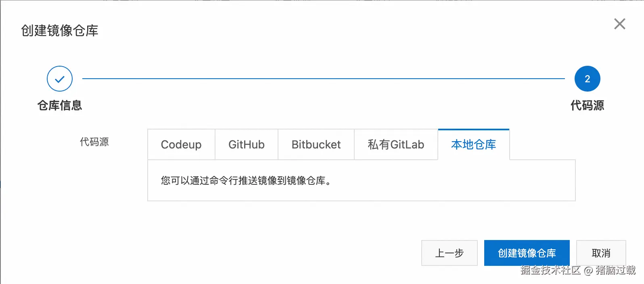Confirm with the blue 创建镜像仓库 button

coord(527,253)
